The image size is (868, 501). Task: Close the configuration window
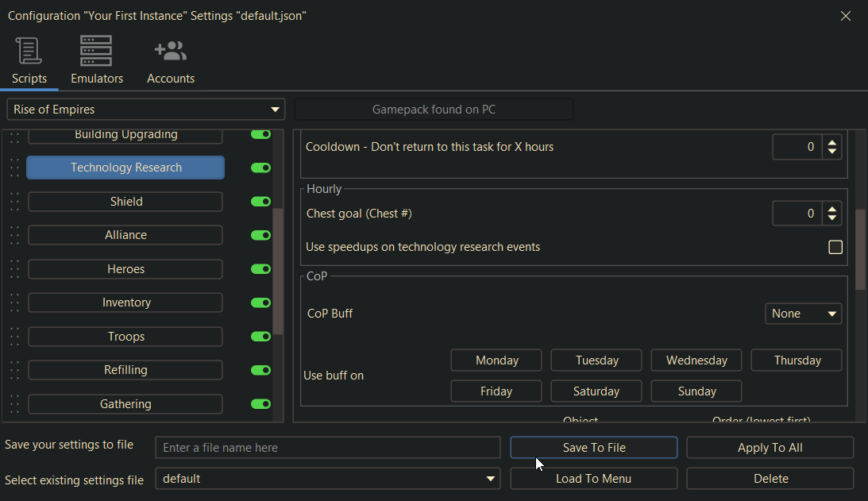[845, 16]
